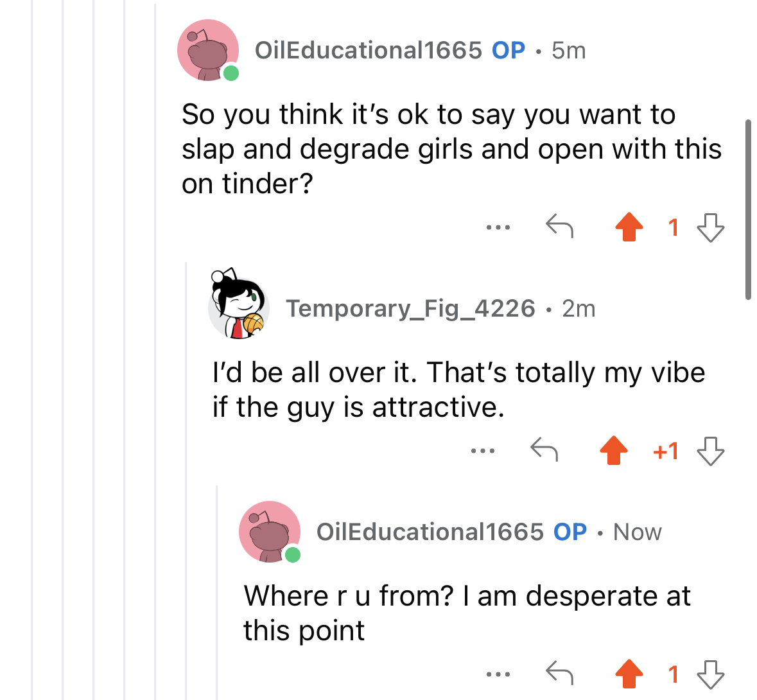View the pink OilEducational1665 avatar at top

pyautogui.click(x=208, y=50)
